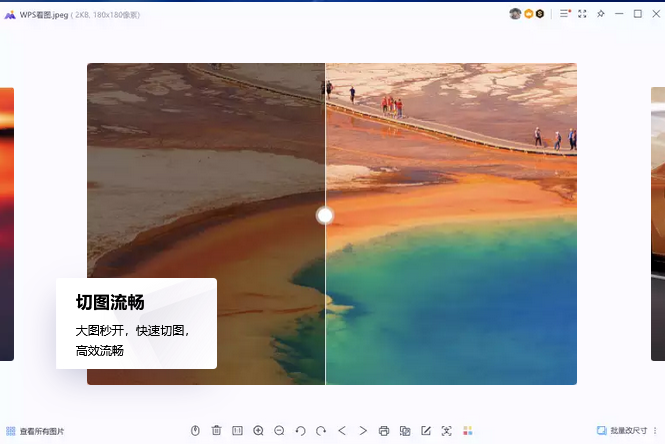Click the before/after comparison slider handle
The width and height of the screenshot is (665, 444).
click(325, 215)
